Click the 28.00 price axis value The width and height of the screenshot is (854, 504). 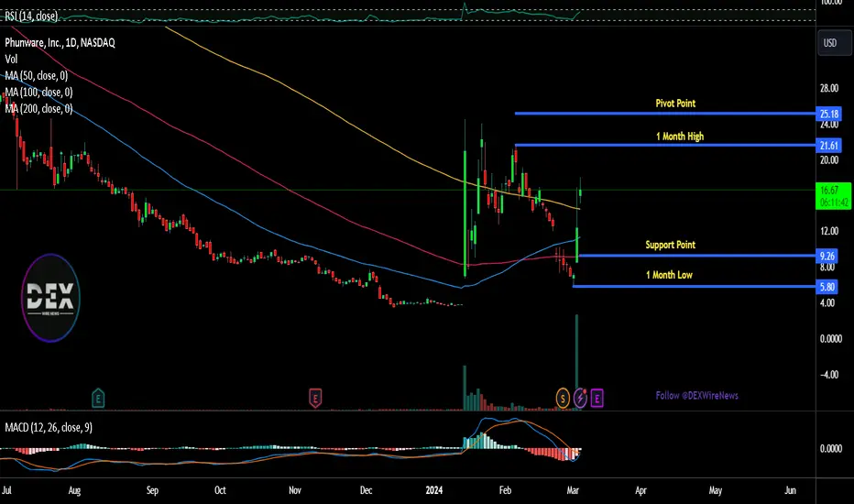[x=829, y=88]
